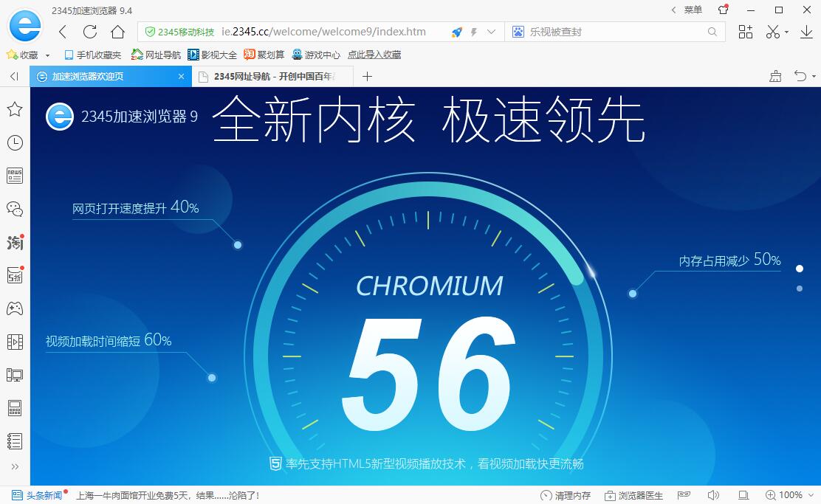Toggle the lightning speed mode in address bar
Image resolution: width=821 pixels, height=504 pixels.
[x=473, y=32]
